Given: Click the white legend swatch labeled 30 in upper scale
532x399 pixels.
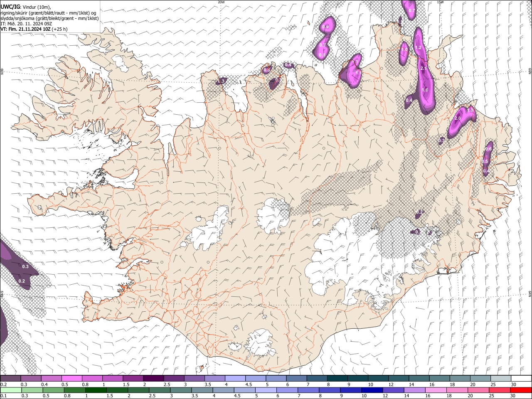Looking at the screenshot, I should tap(521, 379).
